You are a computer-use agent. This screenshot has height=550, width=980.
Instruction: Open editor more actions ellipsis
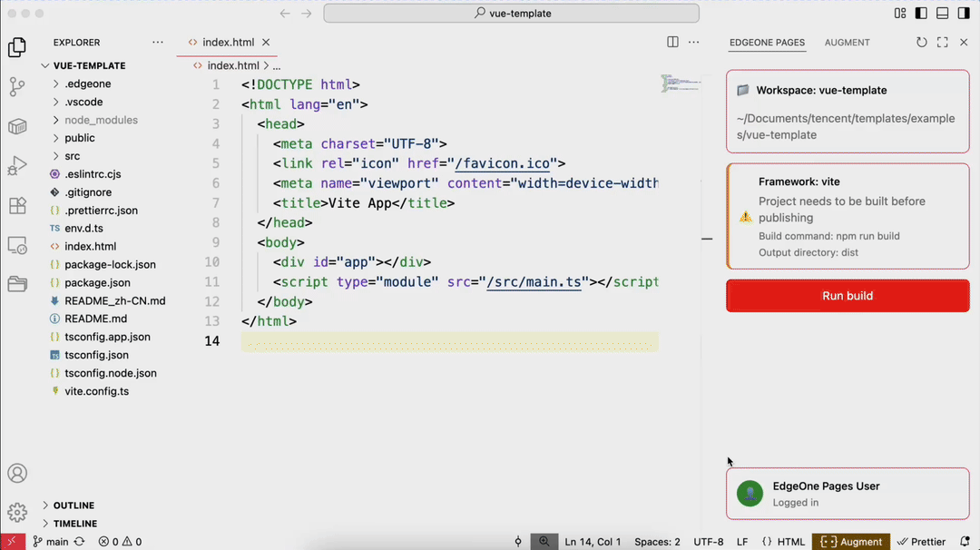(694, 42)
